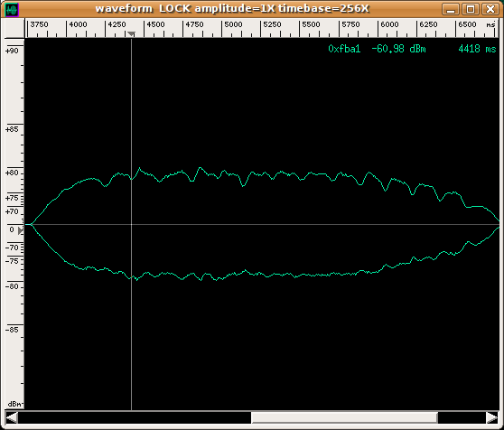504x430 pixels.
Task: Minimize the waveform window
Action: click(x=451, y=9)
